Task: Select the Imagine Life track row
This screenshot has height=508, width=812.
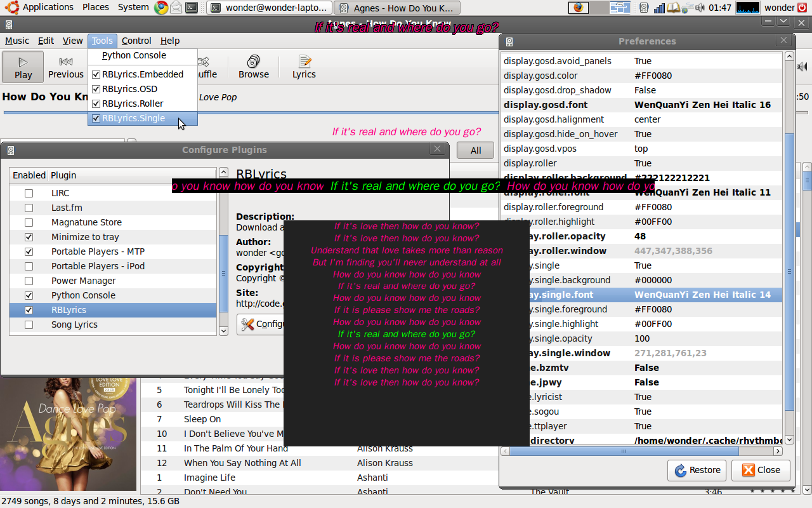Action: coord(209,478)
